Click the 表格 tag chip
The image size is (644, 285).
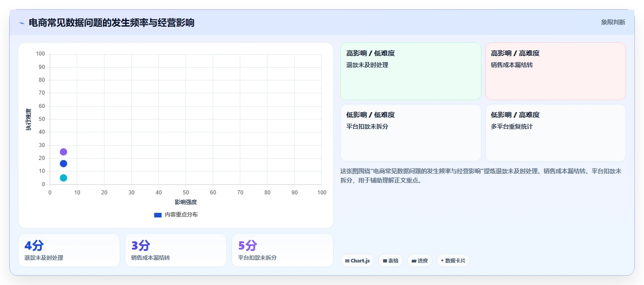tap(390, 261)
